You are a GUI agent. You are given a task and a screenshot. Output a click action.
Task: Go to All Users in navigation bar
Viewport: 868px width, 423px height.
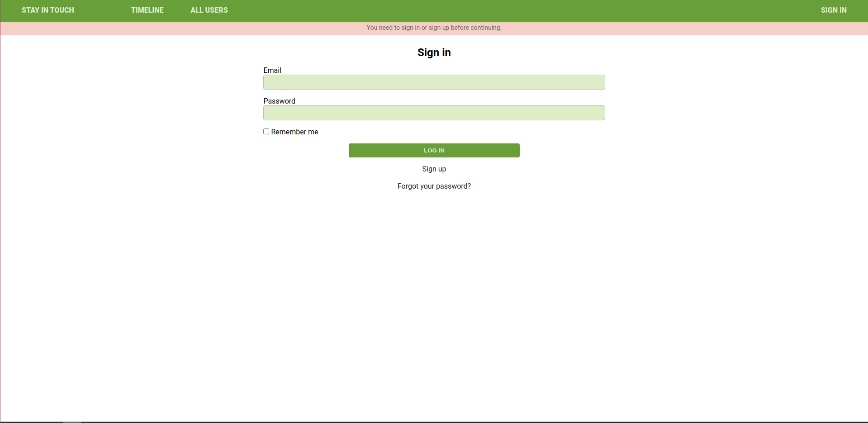209,10
